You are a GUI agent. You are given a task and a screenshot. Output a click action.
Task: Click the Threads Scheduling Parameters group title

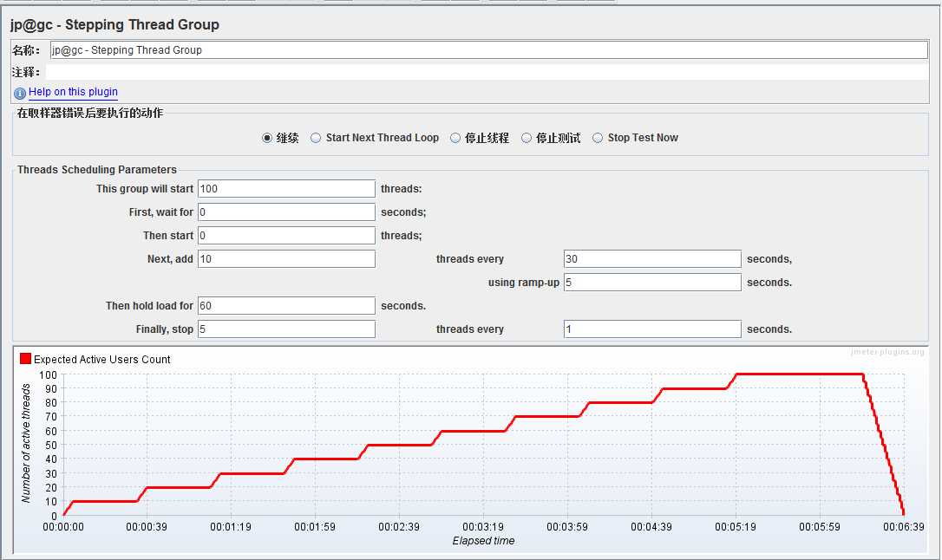(97, 170)
